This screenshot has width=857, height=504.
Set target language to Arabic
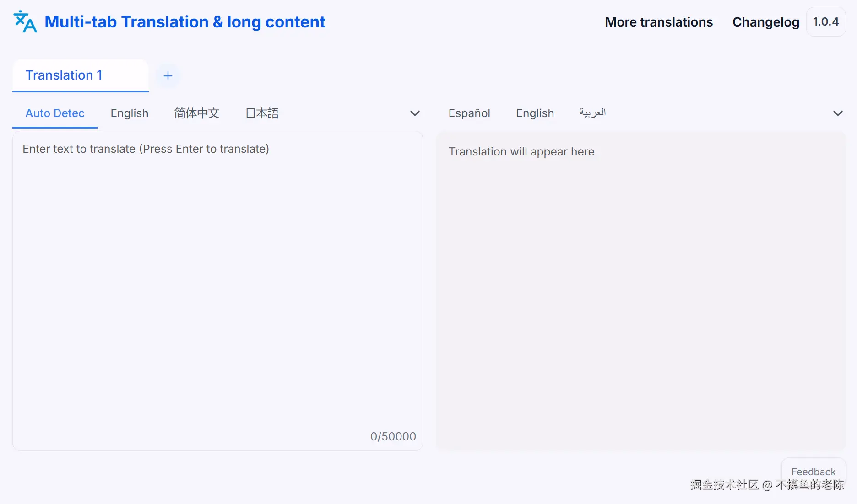[593, 113]
